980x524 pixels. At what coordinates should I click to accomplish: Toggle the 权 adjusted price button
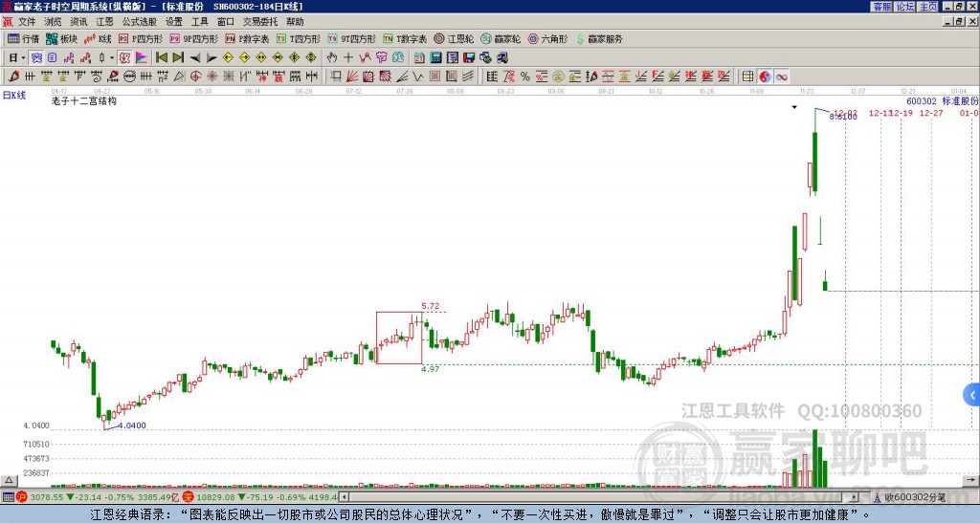tap(124, 58)
